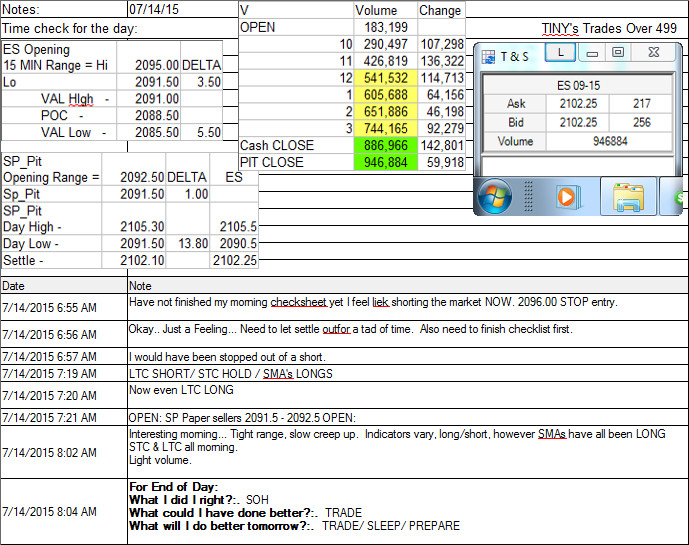The image size is (689, 545).
Task: Select the ES 09-15 instrument header
Action: (578, 85)
